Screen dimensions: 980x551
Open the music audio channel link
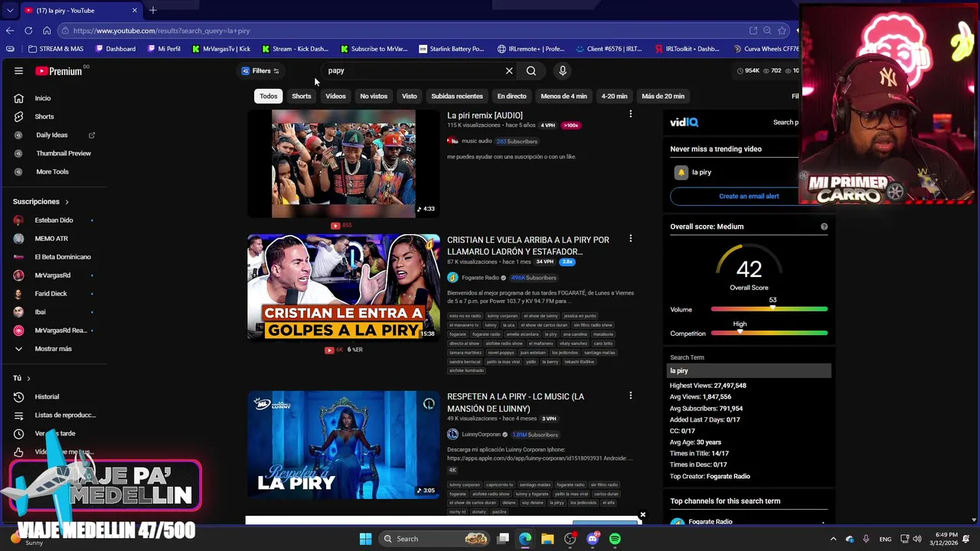[476, 141]
